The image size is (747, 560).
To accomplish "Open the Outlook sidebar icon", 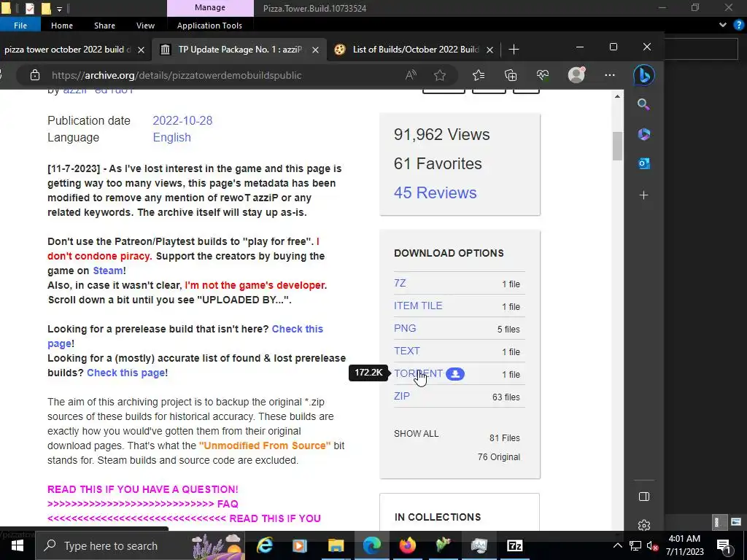I will pos(643,163).
